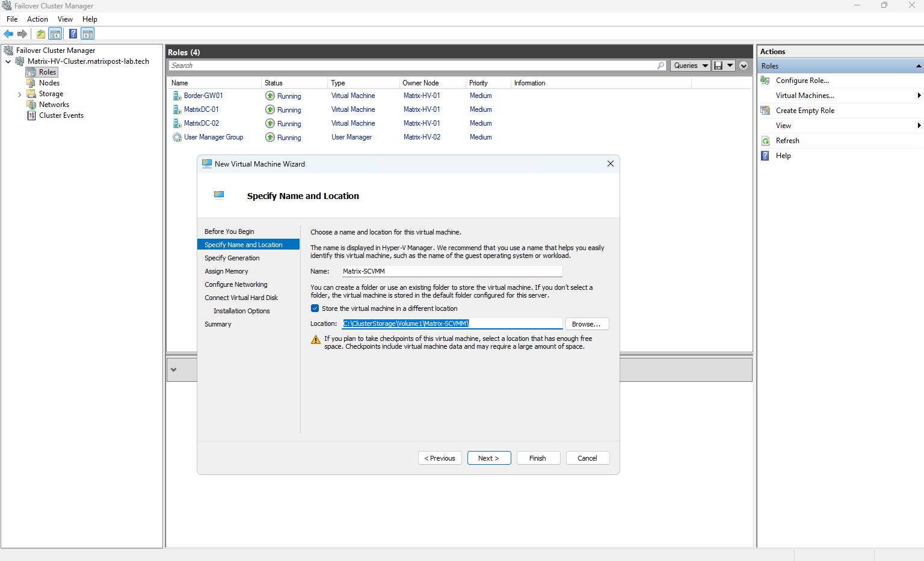Select Roles in the console tree
The height and width of the screenshot is (561, 924).
[x=48, y=72]
